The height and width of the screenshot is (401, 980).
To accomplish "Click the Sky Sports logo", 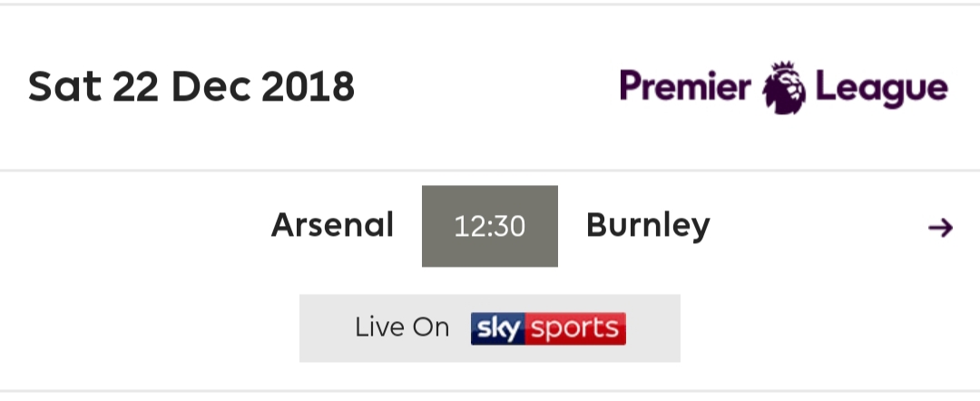I will [548, 328].
